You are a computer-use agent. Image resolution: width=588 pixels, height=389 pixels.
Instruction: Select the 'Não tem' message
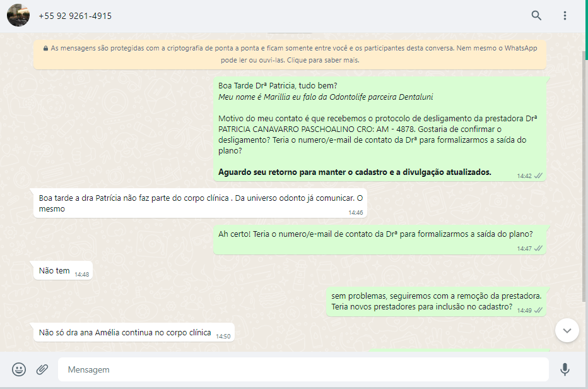(x=63, y=270)
